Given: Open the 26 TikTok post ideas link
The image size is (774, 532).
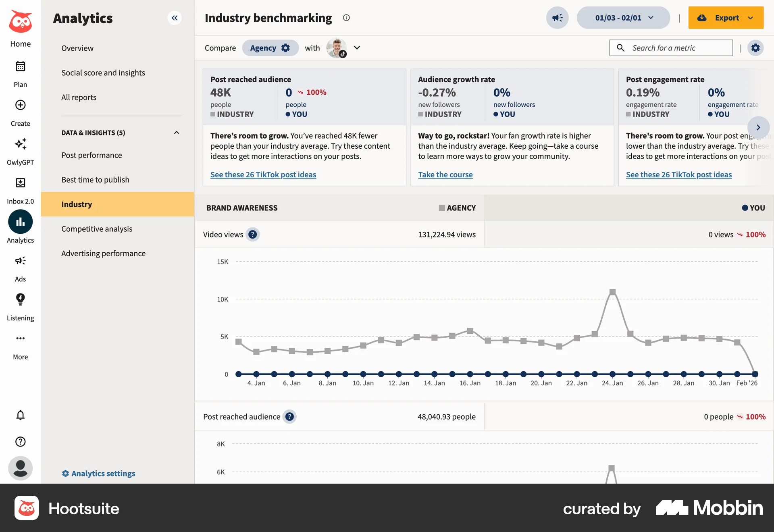Looking at the screenshot, I should (x=263, y=175).
